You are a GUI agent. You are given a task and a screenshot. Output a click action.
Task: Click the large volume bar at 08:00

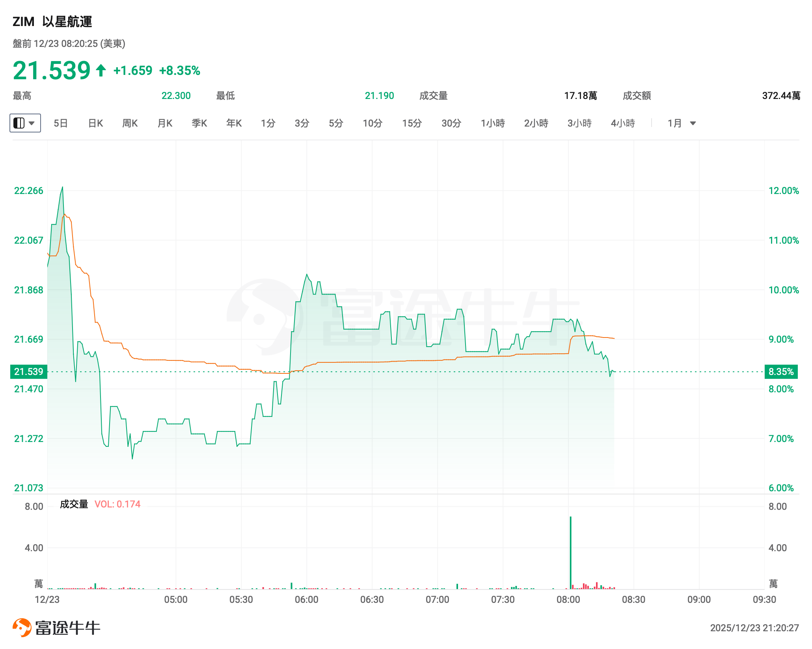[570, 552]
